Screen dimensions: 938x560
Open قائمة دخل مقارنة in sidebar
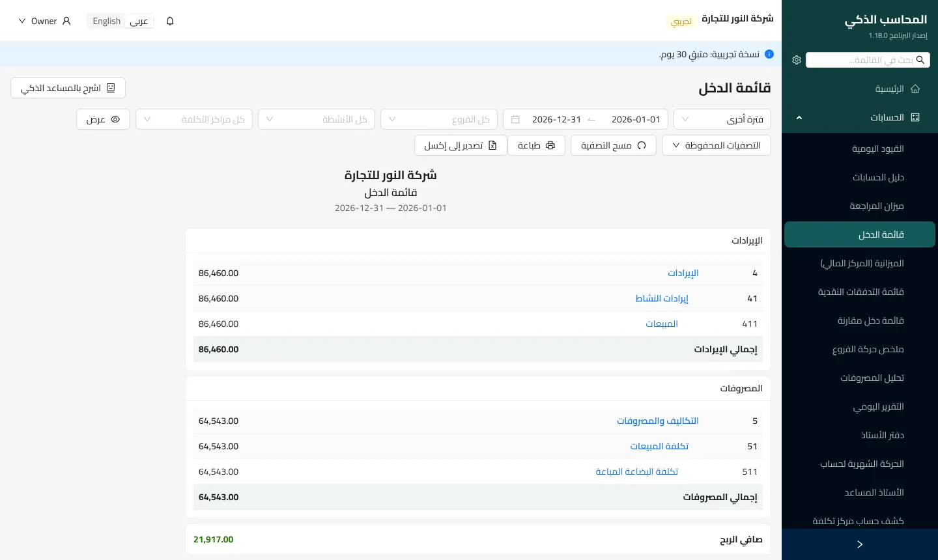[860, 320]
